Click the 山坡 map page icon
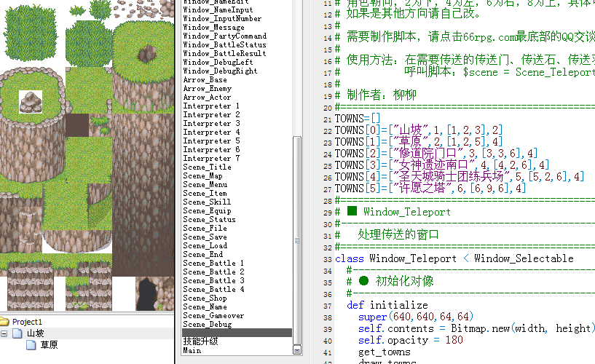 pos(17,333)
